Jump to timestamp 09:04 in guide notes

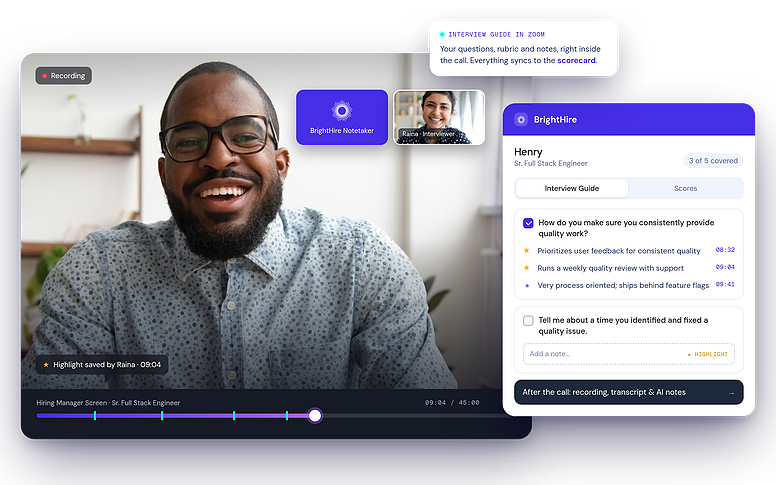[725, 267]
